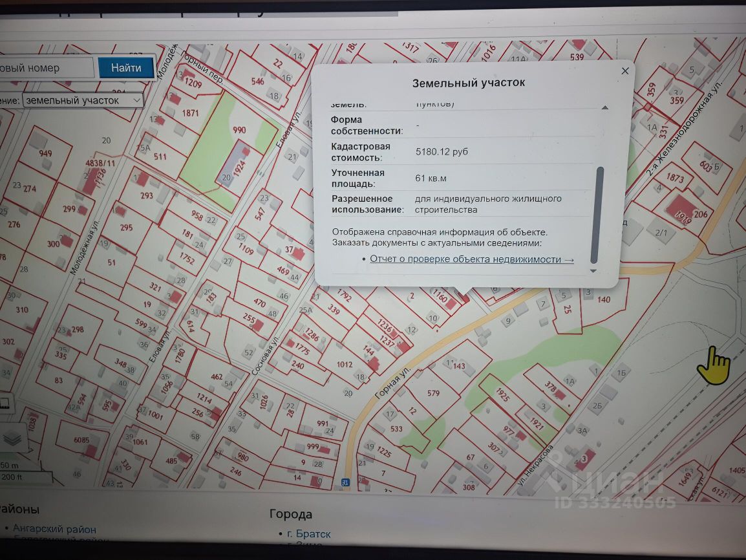This screenshot has height=560, width=746.
Task: Select parcel 1873 on the map
Action: click(x=675, y=178)
